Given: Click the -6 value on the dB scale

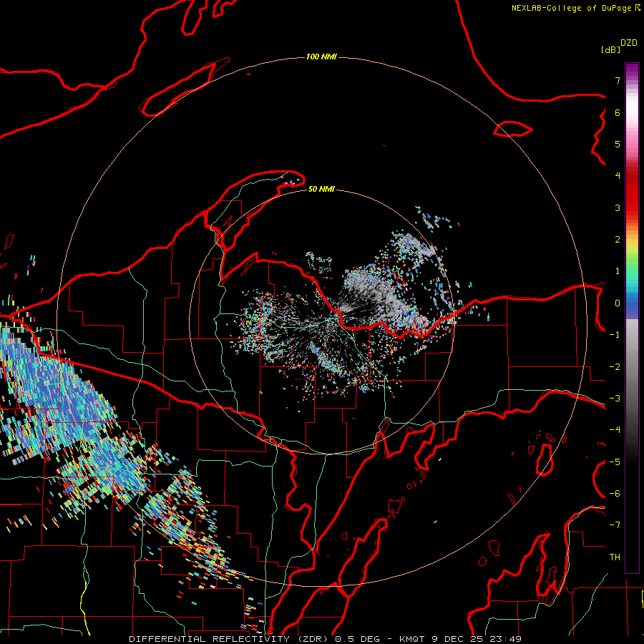Looking at the screenshot, I should [x=615, y=494].
